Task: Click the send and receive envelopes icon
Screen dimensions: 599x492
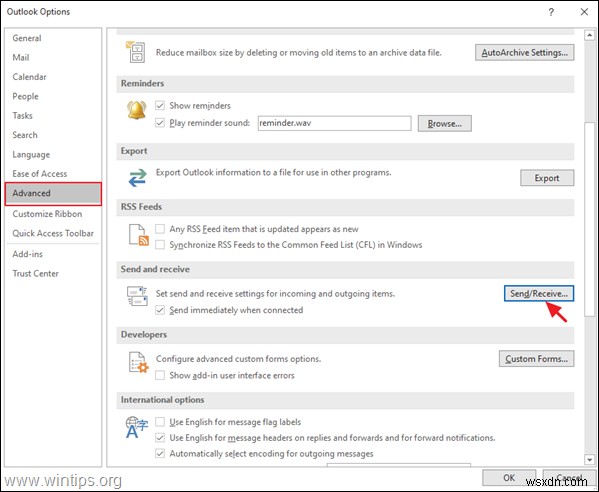Action: tap(137, 296)
